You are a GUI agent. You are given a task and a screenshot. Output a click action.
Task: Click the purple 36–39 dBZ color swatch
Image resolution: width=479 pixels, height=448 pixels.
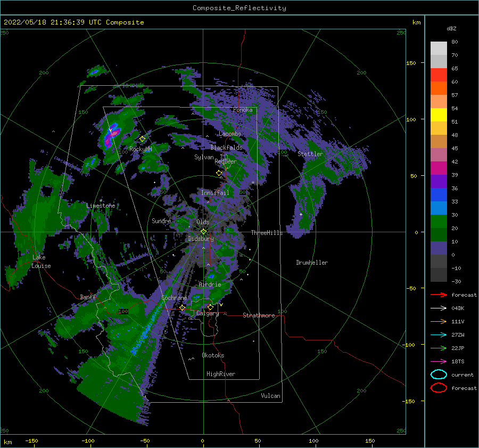point(439,182)
